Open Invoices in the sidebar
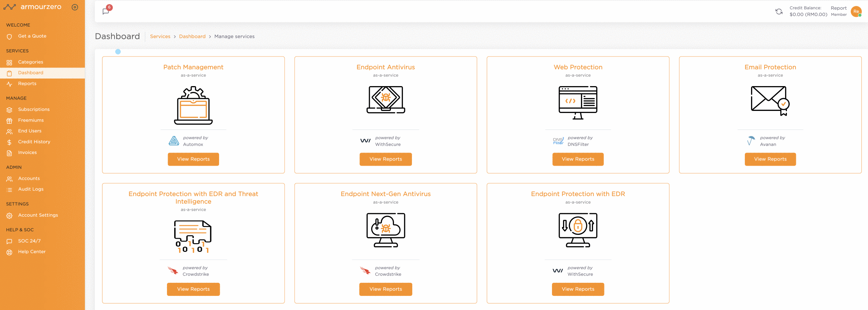This screenshot has width=868, height=310. click(x=42, y=153)
